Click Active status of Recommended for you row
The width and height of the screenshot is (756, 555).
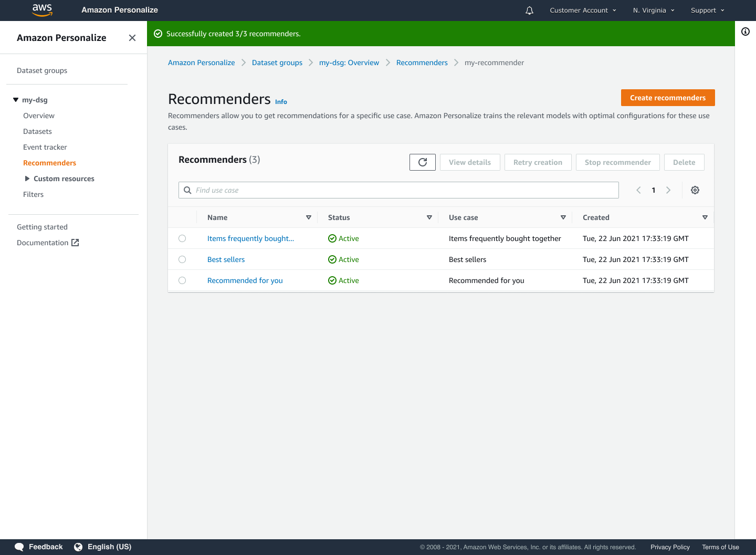(x=343, y=280)
